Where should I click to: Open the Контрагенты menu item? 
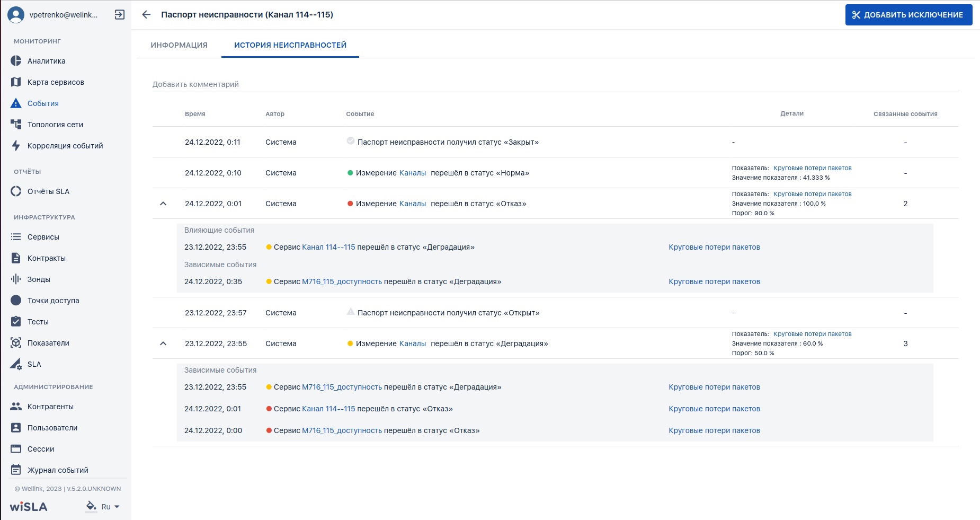point(50,407)
